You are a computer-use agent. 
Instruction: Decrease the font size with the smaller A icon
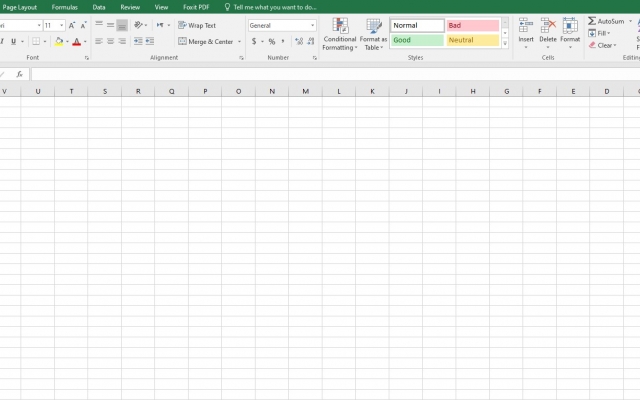point(83,25)
